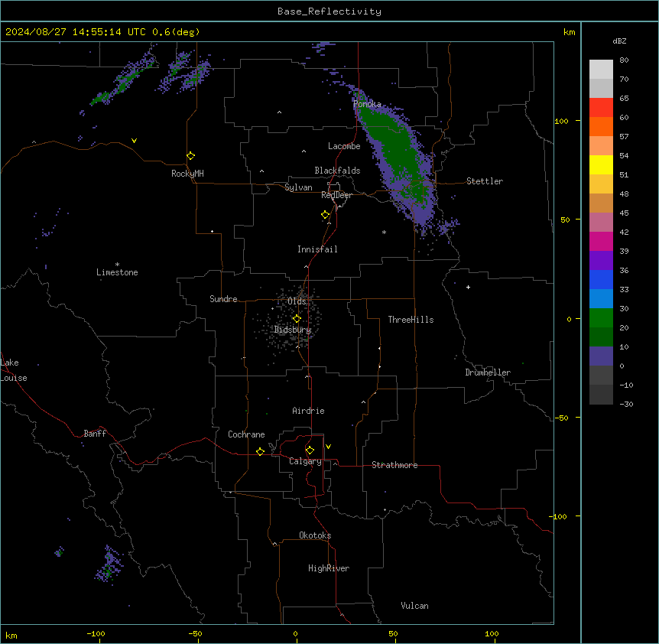The image size is (659, 644).
Task: Click the yellow diamond marker above RockyMH
Action: click(190, 155)
